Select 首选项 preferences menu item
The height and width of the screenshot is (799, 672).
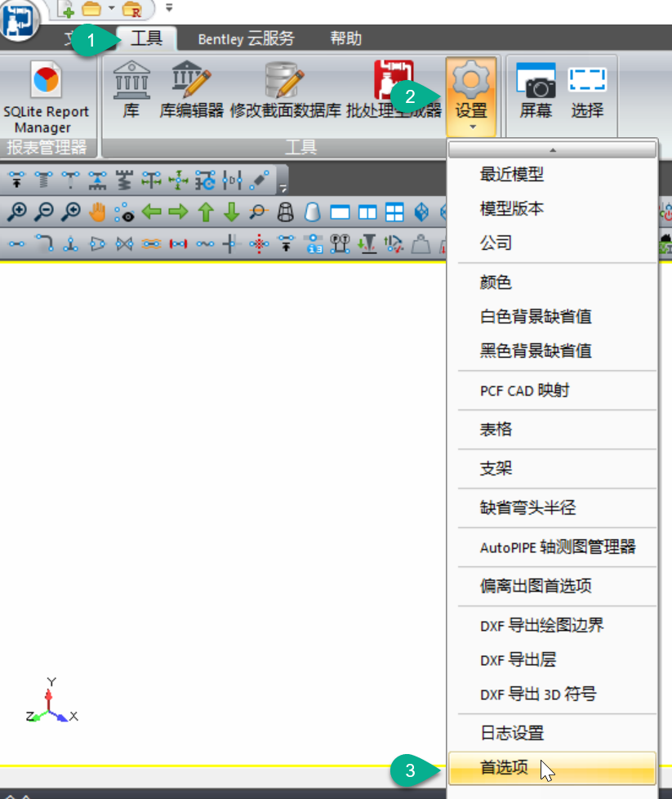pos(552,768)
